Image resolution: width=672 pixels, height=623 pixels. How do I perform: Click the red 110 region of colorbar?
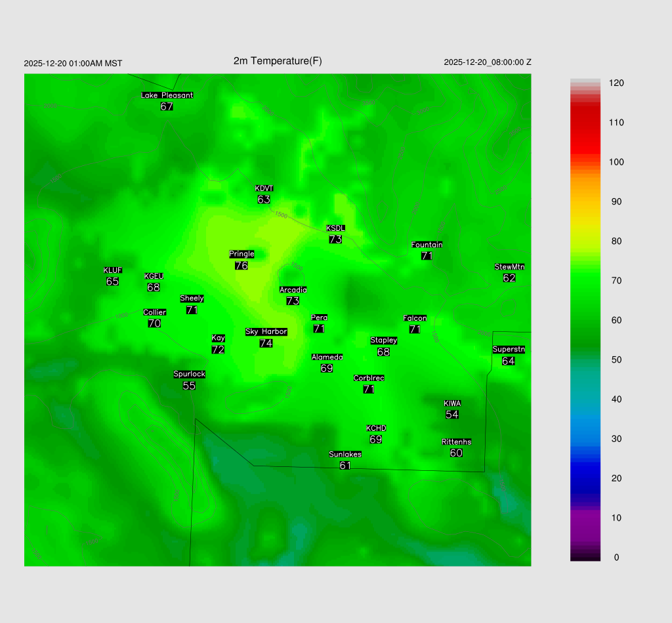click(585, 123)
